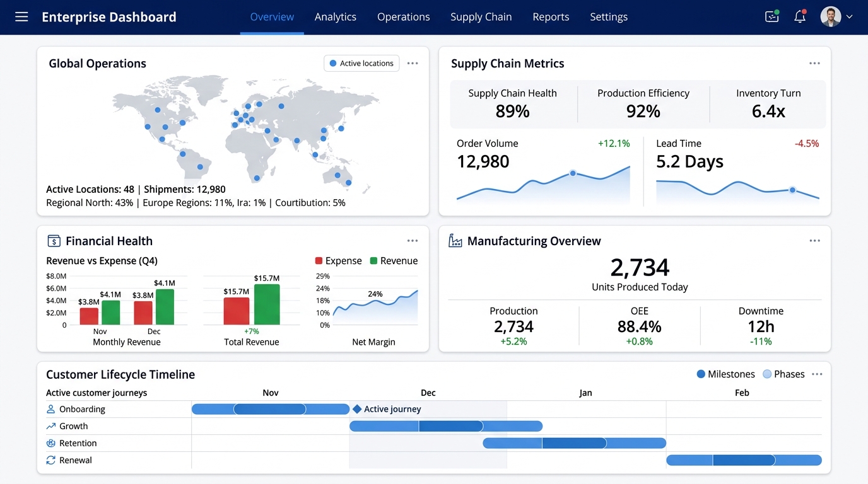The image size is (868, 484).
Task: Toggle the Revenue legend item
Action: (x=394, y=261)
